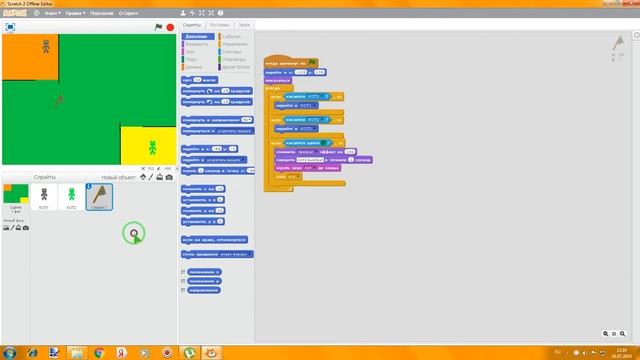Select the Grow sprite tool

coord(202,13)
